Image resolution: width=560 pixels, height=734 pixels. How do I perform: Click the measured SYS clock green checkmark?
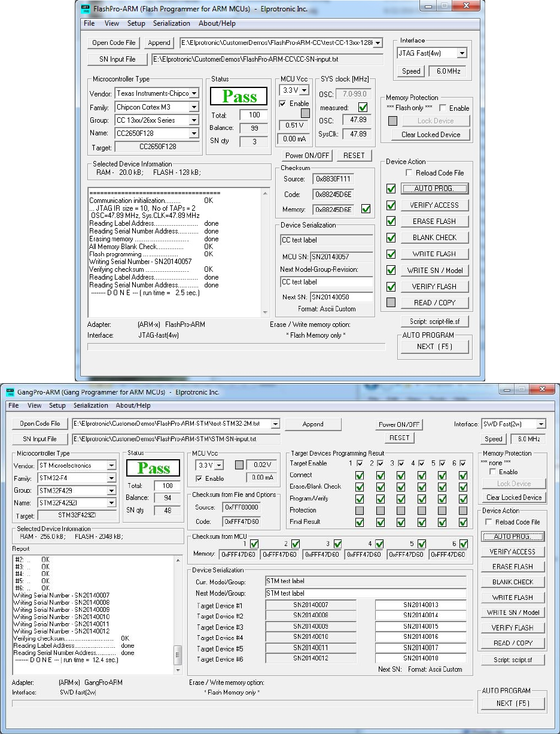pyautogui.click(x=362, y=108)
